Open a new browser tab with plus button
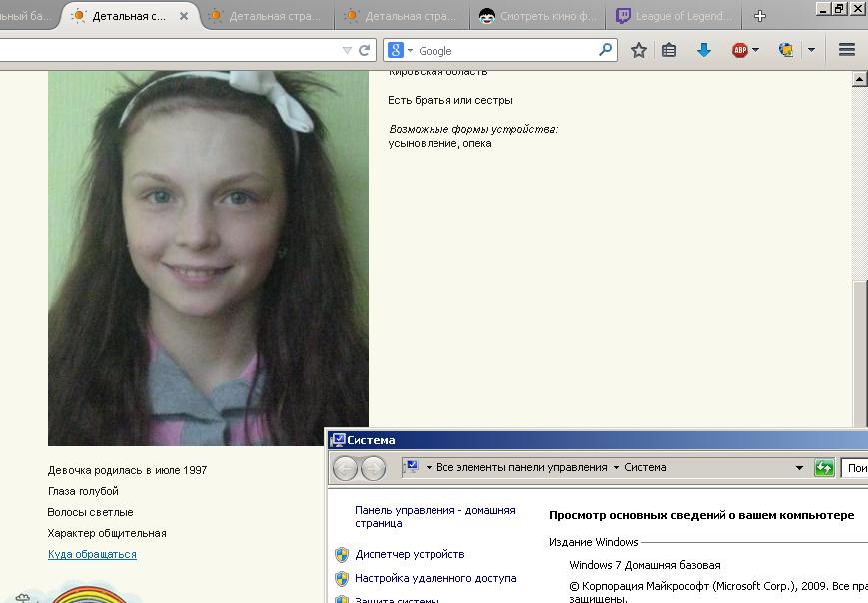 coord(760,16)
